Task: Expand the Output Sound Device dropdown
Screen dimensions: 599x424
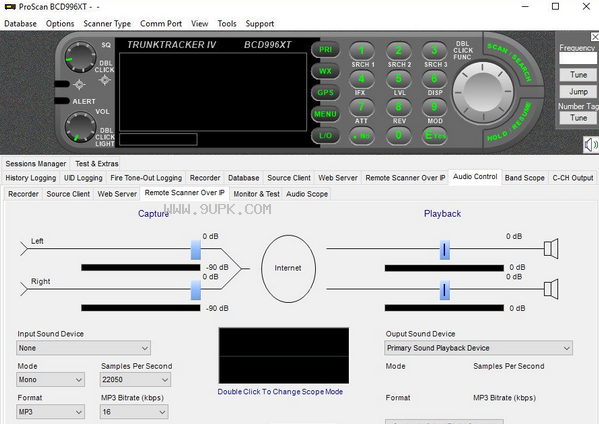Action: click(x=478, y=348)
